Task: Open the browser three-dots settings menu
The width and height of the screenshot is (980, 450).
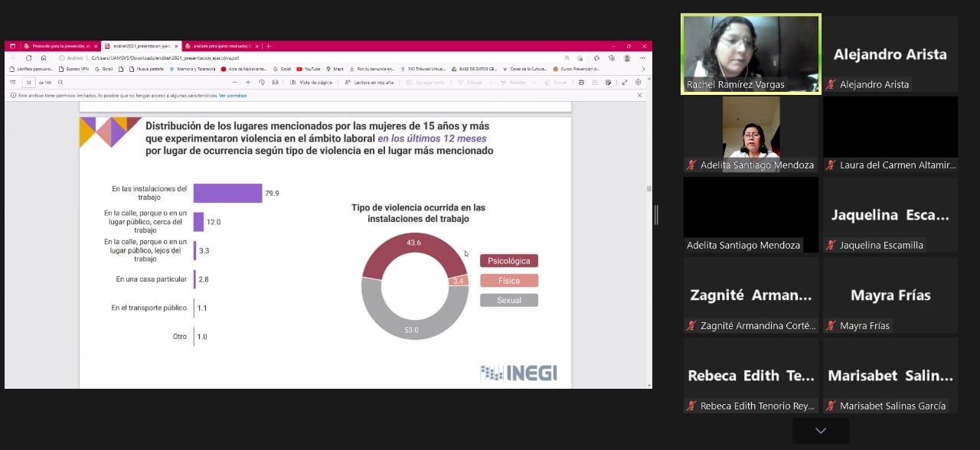Action: 642,57
